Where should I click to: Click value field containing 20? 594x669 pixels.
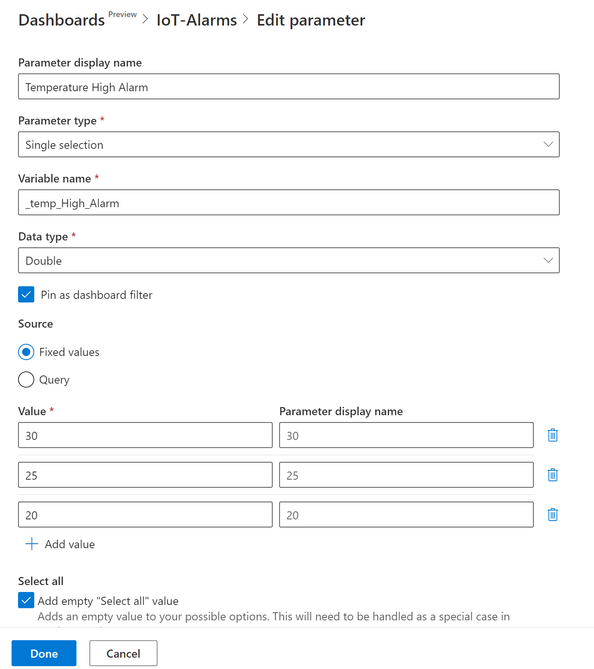click(145, 515)
